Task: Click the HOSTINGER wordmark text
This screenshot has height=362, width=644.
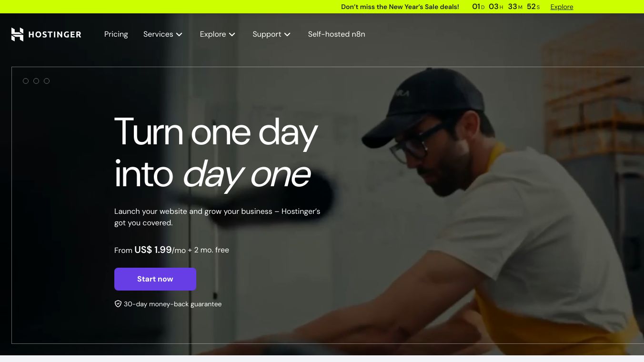Action: click(55, 34)
